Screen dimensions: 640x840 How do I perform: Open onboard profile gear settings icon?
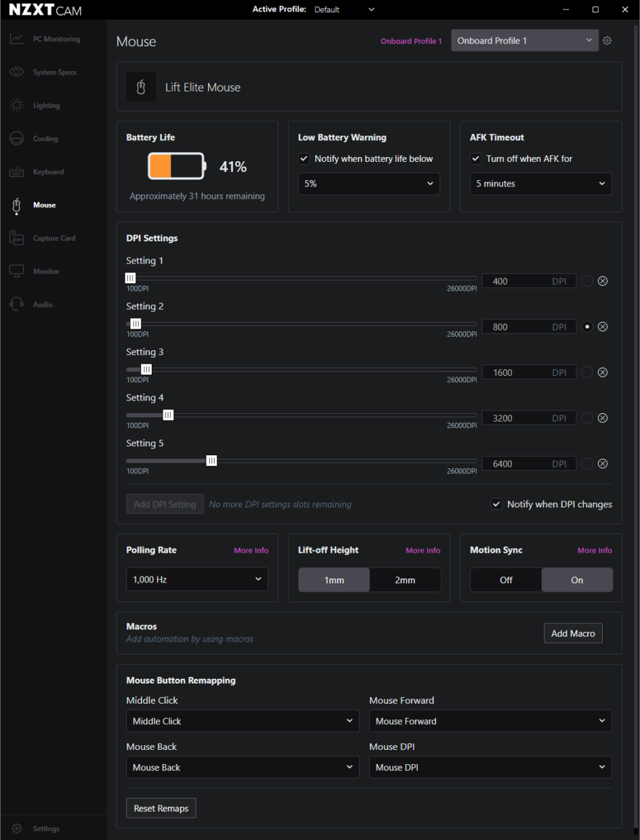607,41
